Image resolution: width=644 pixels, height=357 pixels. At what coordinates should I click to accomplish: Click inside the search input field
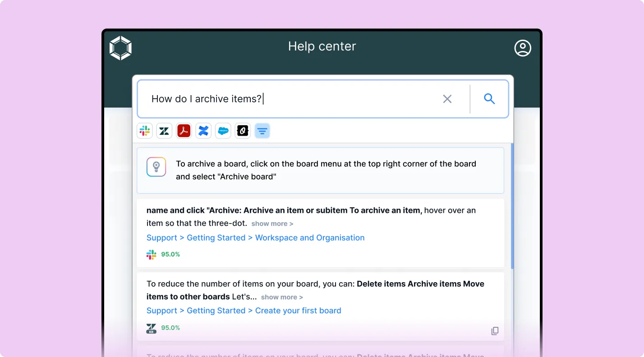pyautogui.click(x=293, y=99)
